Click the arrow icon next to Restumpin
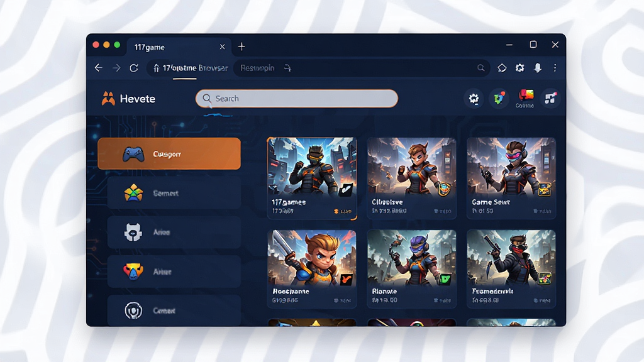 pos(287,68)
